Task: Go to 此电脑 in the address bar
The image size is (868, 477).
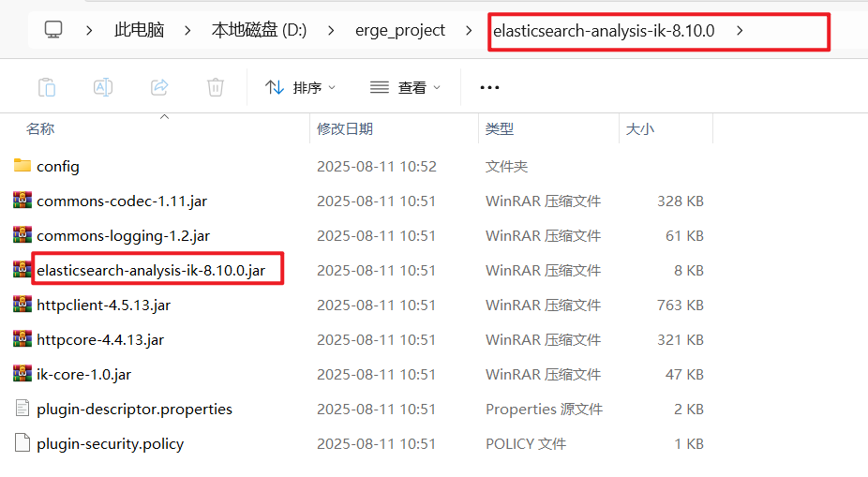Action: click(139, 30)
